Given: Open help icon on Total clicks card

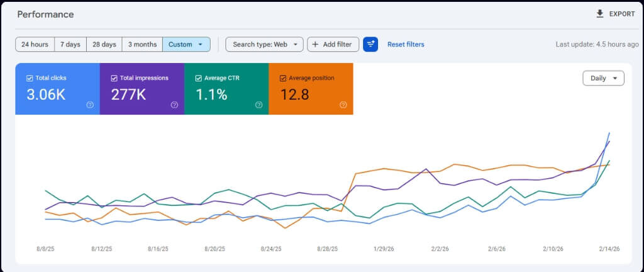Looking at the screenshot, I should pyautogui.click(x=90, y=105).
